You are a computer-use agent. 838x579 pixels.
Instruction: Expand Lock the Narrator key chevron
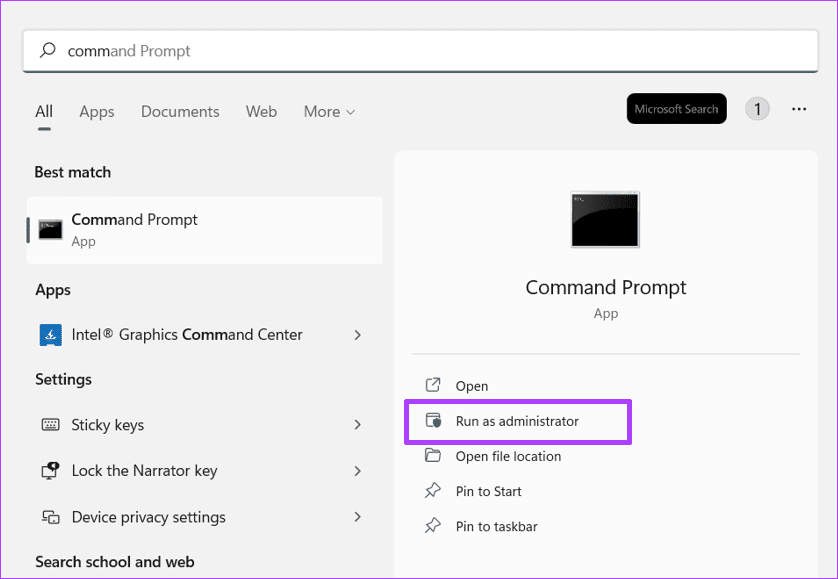pos(358,471)
